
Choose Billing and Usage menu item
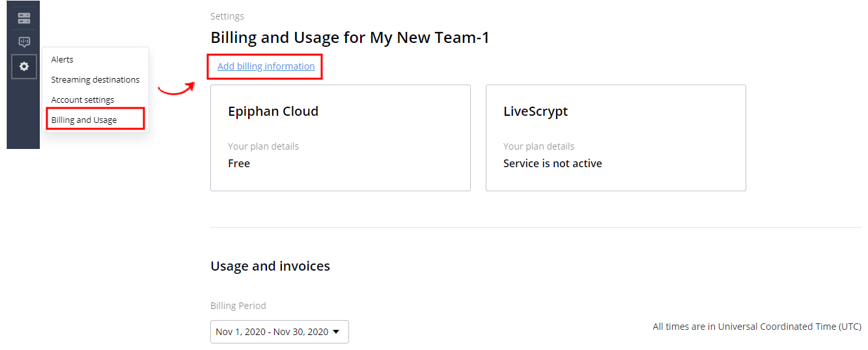pos(84,120)
